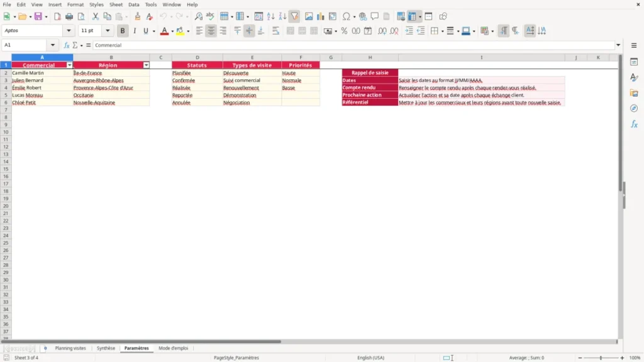Toggle Align Left

click(x=199, y=31)
